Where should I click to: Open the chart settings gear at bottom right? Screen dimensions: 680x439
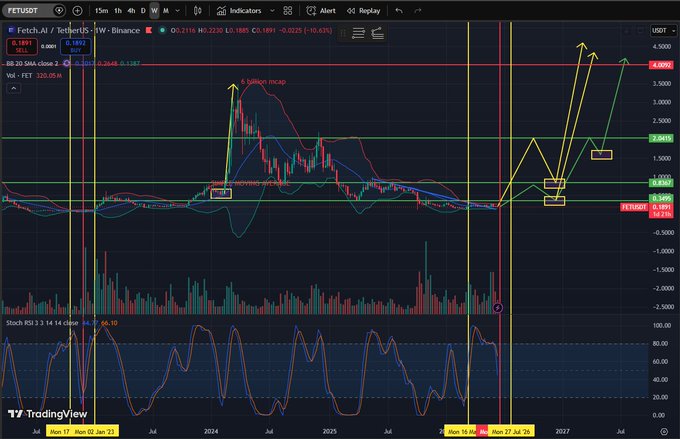click(x=664, y=431)
